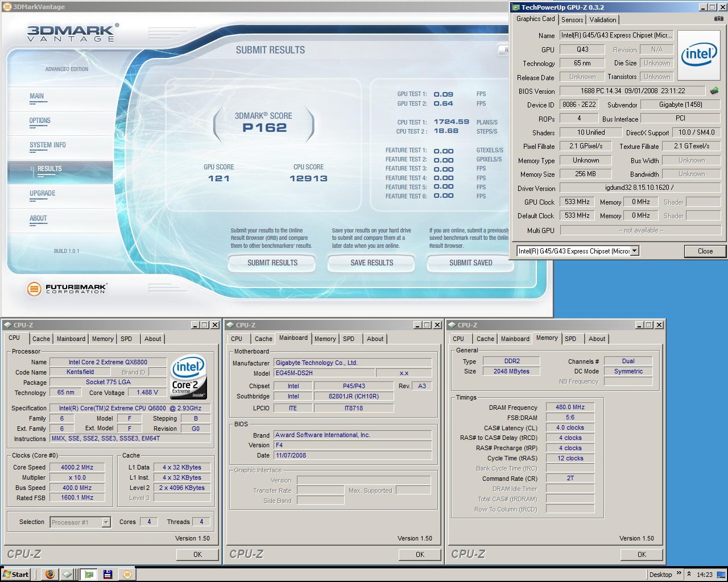Click the SUBMIT RESULTS button

click(x=272, y=263)
